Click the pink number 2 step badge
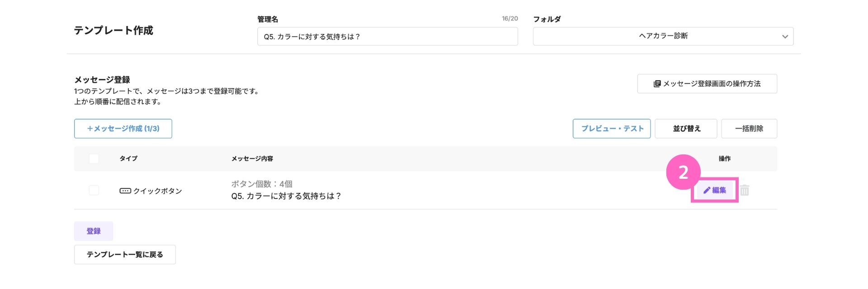868x289 pixels. 683,172
